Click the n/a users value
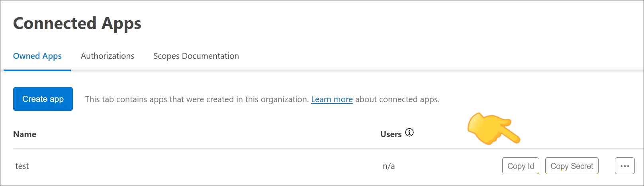The height and width of the screenshot is (186, 644). pos(389,166)
